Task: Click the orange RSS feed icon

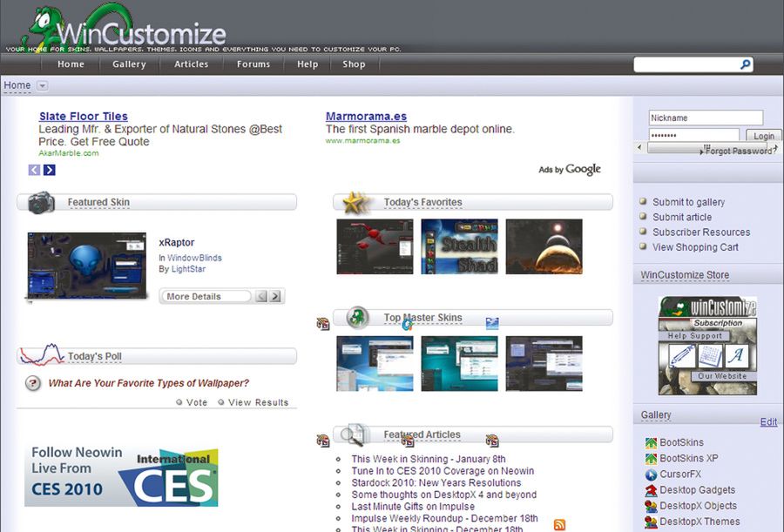Action: (559, 524)
